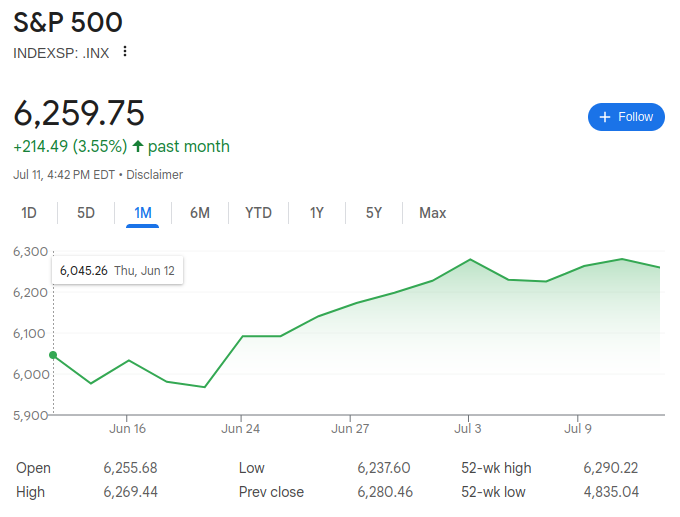Click the Prev close label
Screen dimensions: 680x517
tap(271, 492)
